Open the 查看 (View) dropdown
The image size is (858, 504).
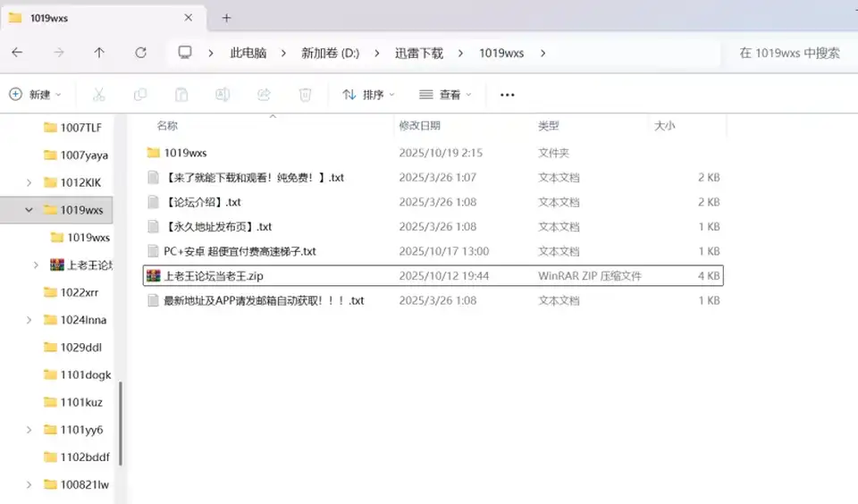tap(445, 95)
